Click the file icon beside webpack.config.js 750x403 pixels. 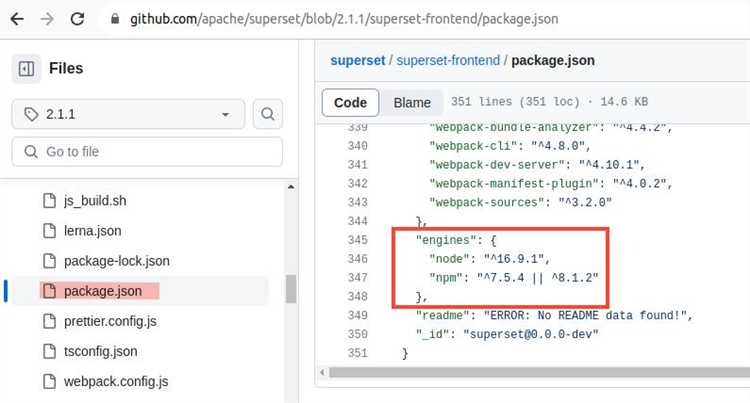[49, 381]
